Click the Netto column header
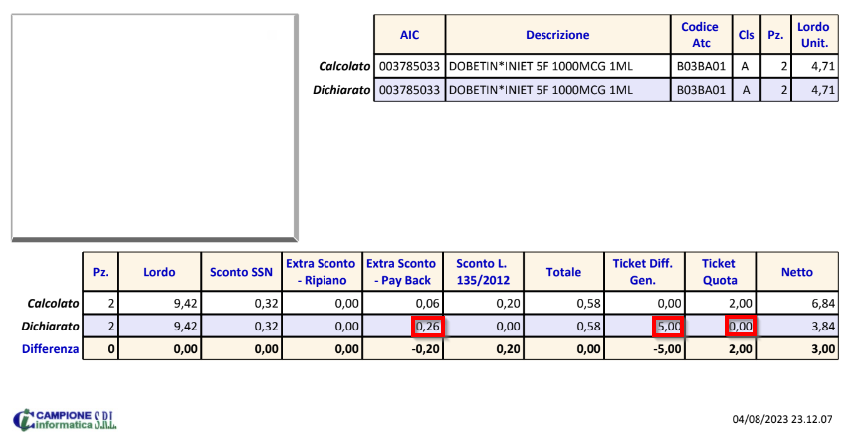 pyautogui.click(x=796, y=272)
